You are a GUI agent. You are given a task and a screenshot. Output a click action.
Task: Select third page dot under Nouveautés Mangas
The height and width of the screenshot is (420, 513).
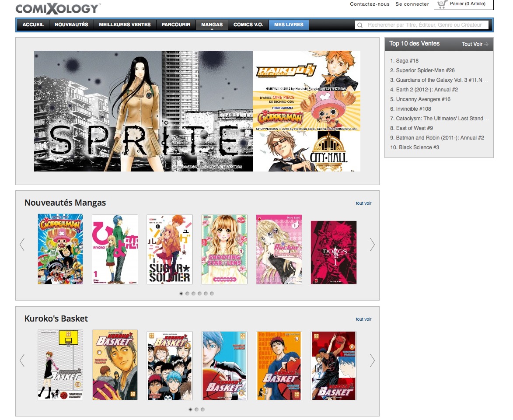pos(194,294)
